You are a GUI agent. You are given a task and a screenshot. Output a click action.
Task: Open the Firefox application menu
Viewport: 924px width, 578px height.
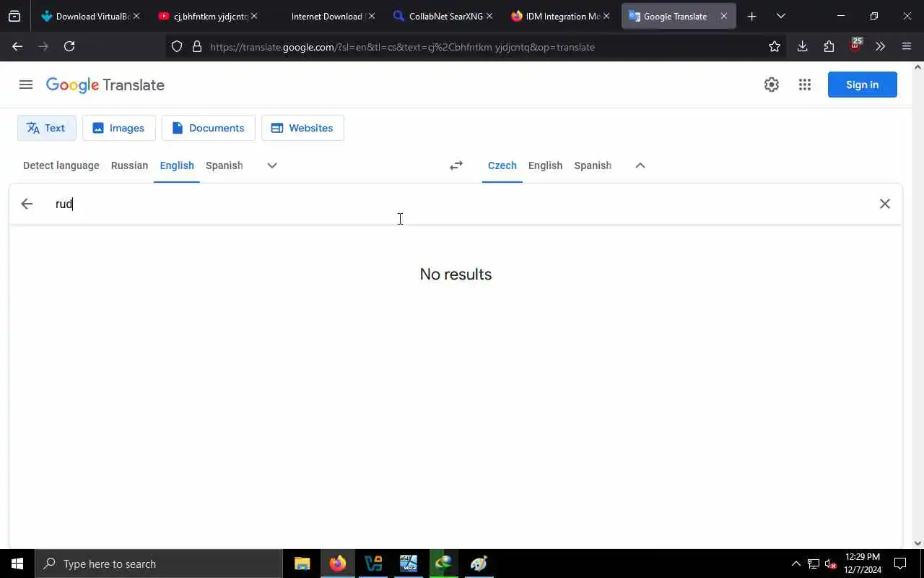pos(907,46)
